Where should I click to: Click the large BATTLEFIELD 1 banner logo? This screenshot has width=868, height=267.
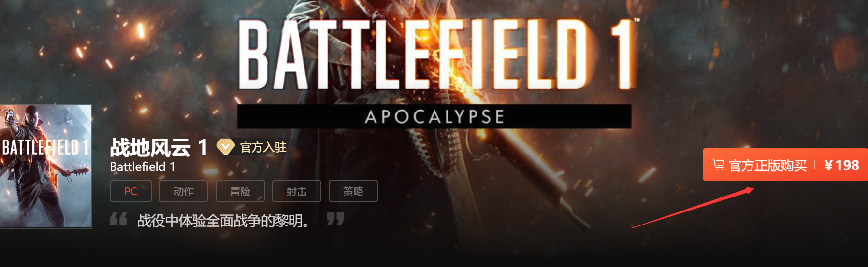point(438,54)
